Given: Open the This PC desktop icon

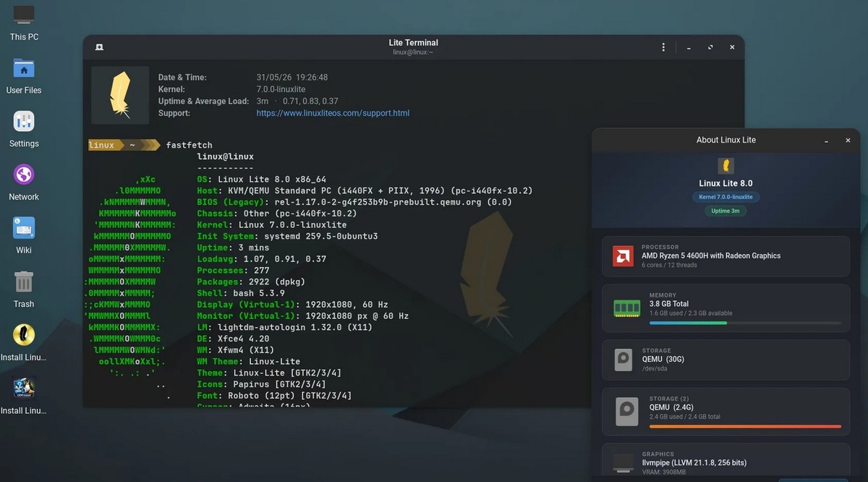Looking at the screenshot, I should point(24,14).
